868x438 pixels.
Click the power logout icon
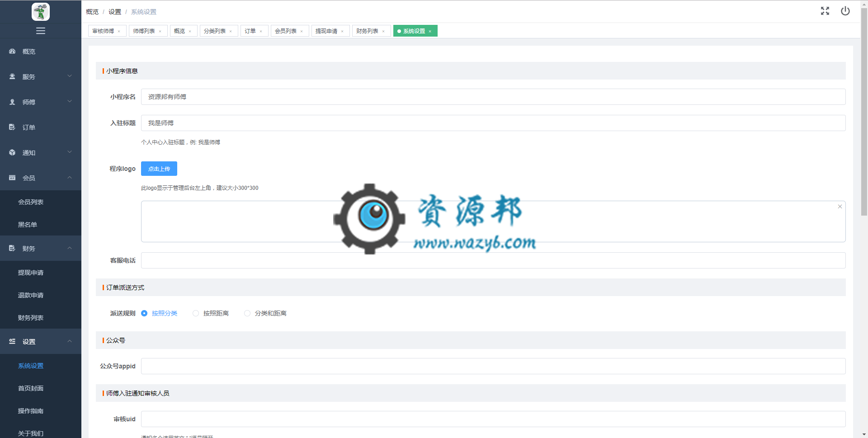click(x=845, y=11)
